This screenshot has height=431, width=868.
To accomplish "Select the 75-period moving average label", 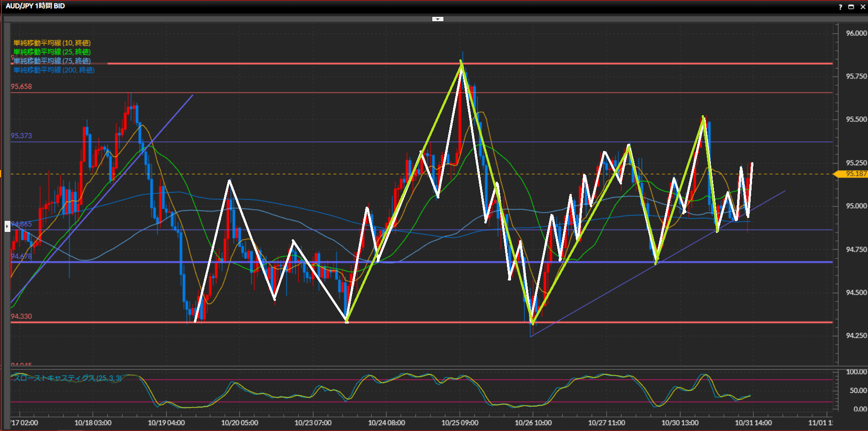I will 52,61.
